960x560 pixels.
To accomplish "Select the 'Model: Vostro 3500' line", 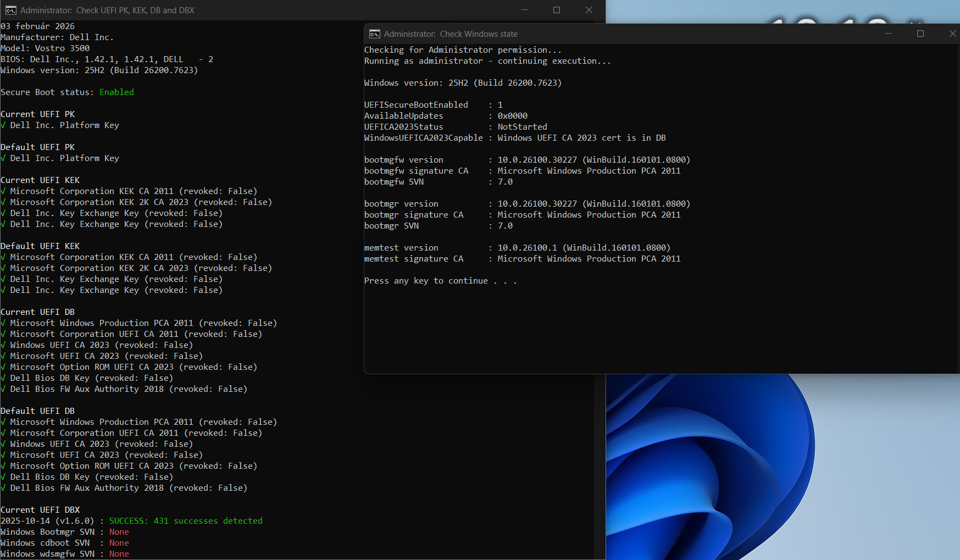I will click(45, 48).
